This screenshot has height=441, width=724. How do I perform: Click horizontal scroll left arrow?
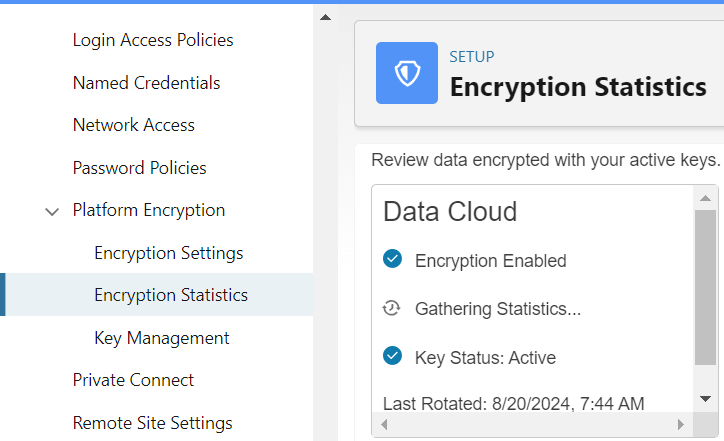tap(384, 424)
